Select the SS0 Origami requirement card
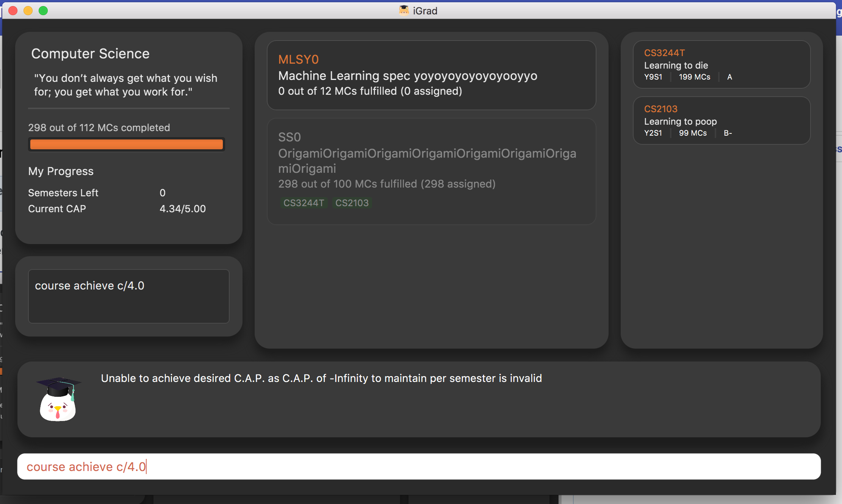Screen dimensions: 842x504 (431, 171)
